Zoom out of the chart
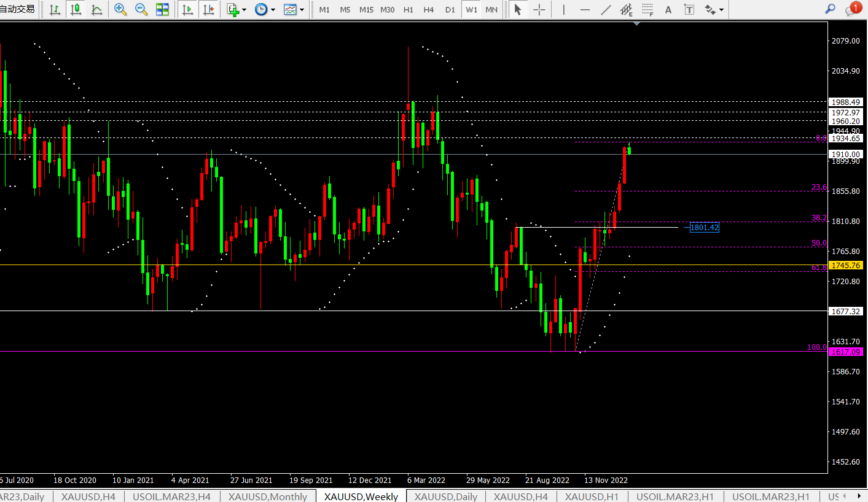 [141, 9]
